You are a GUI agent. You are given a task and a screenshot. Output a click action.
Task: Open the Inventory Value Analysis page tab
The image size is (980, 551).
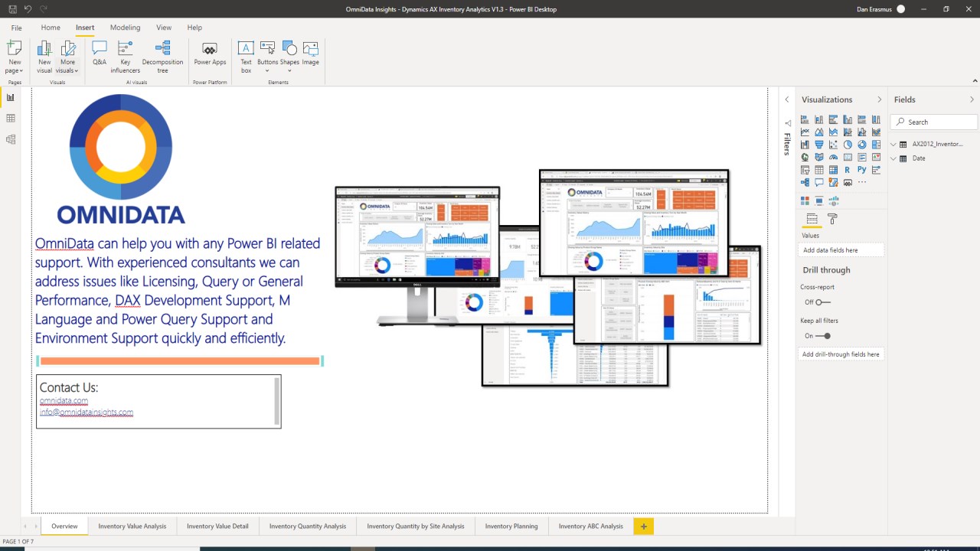point(132,527)
